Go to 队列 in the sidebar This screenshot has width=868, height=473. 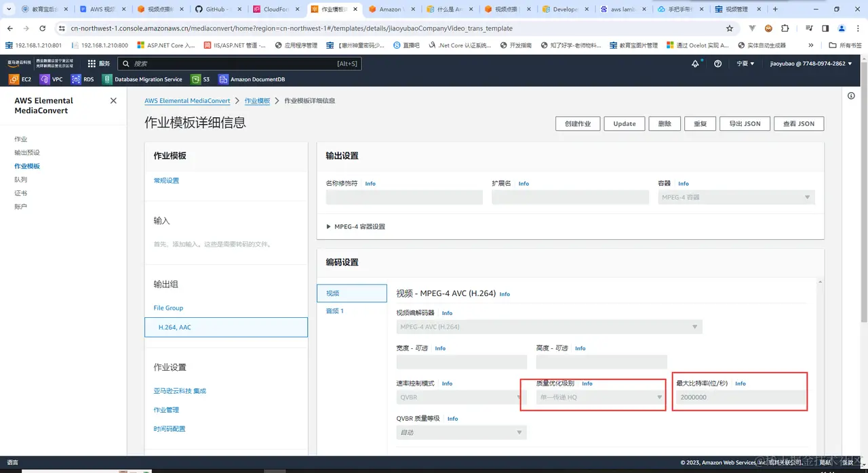[20, 180]
